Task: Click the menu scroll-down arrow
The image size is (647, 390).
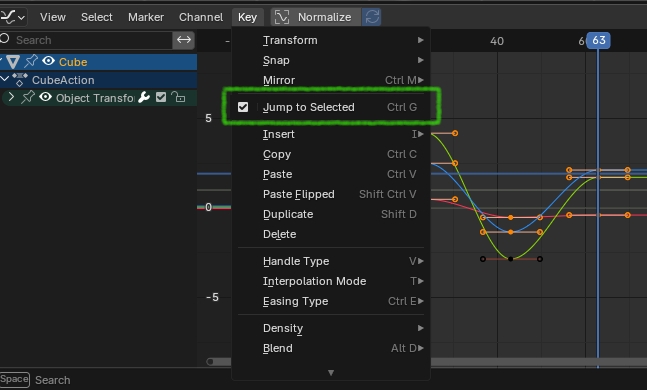Action: (331, 373)
